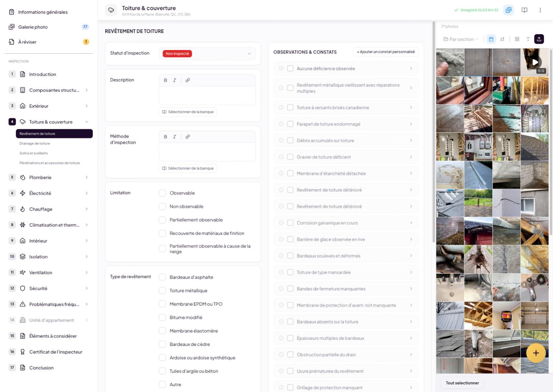Click the dark upload photos icon
This screenshot has width=553, height=392.
pos(539,39)
